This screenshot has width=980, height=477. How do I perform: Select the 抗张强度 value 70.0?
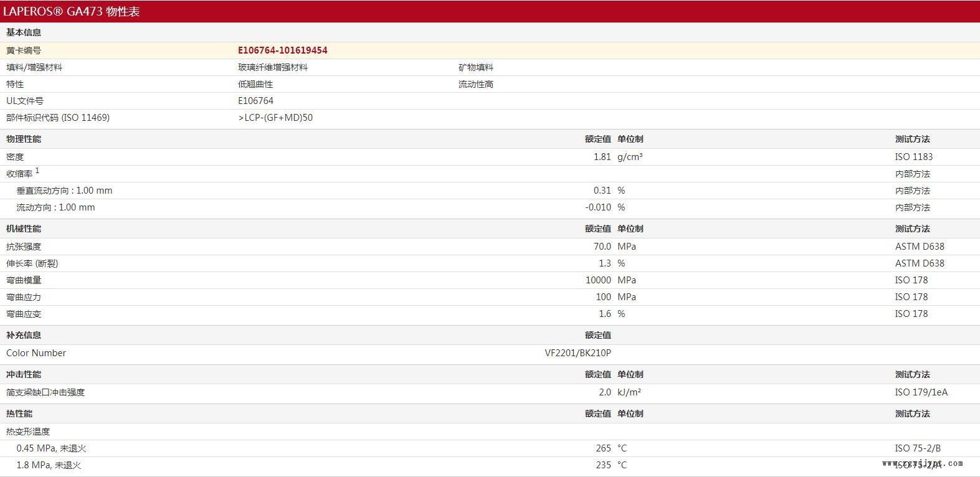602,247
